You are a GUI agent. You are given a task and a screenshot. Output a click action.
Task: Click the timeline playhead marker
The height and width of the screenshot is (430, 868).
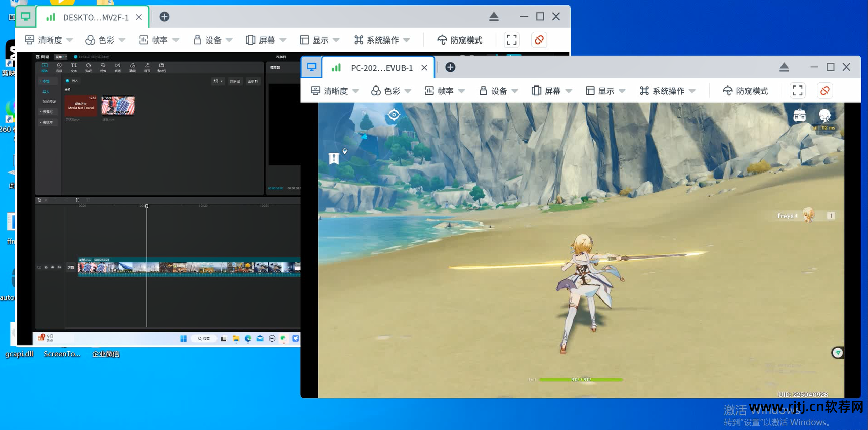[x=147, y=206]
